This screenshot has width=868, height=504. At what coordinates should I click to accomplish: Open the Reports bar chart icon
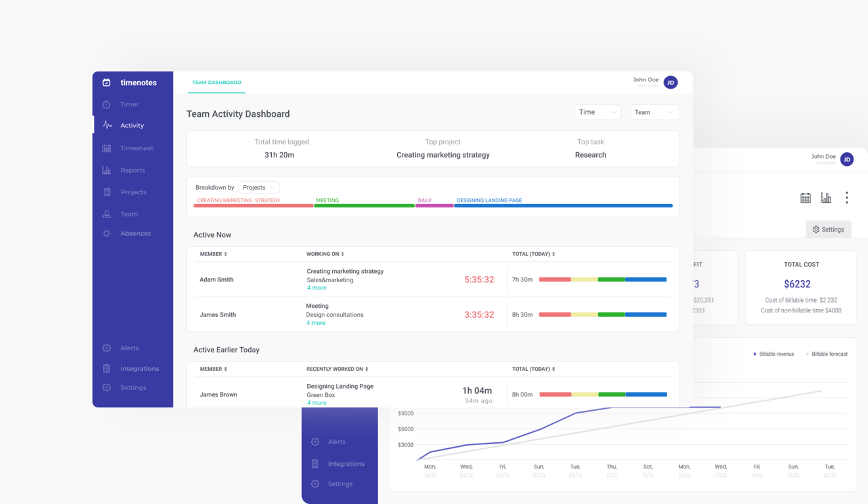point(106,170)
